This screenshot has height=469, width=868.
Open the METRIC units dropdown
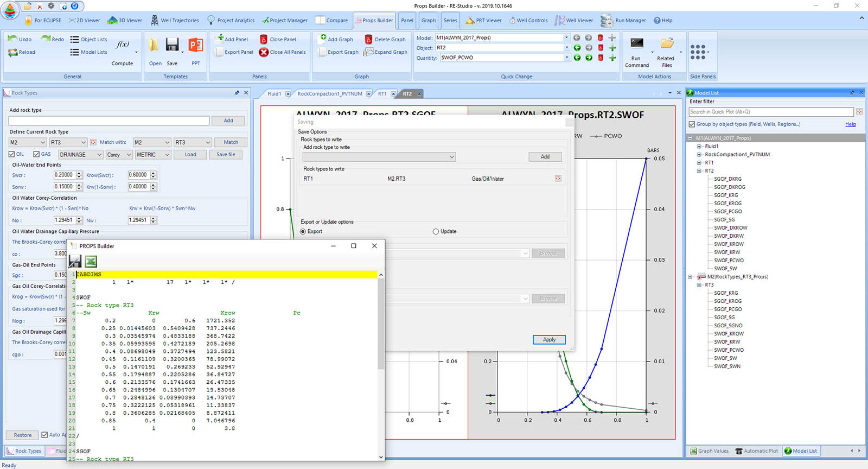153,155
